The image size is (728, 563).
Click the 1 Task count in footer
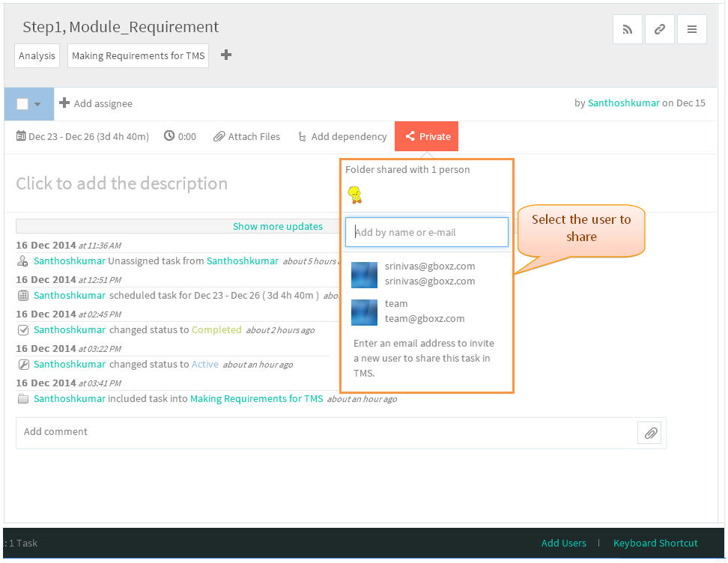pyautogui.click(x=22, y=543)
